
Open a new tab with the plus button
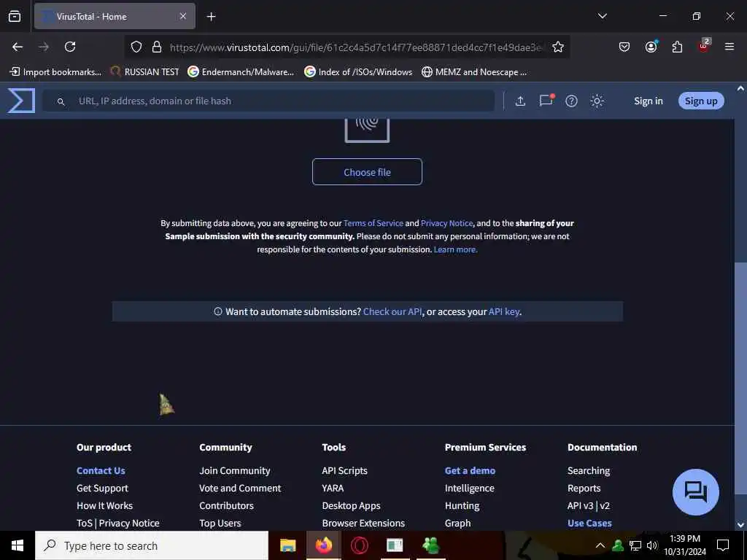(x=211, y=17)
